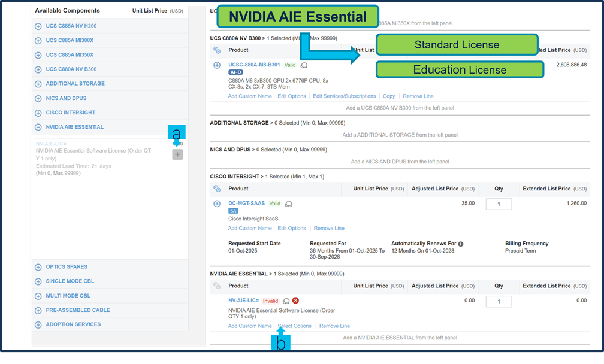The height and width of the screenshot is (364, 604).
Task: Add Custom Name for NV-AIE-LIC=
Action: (250, 326)
